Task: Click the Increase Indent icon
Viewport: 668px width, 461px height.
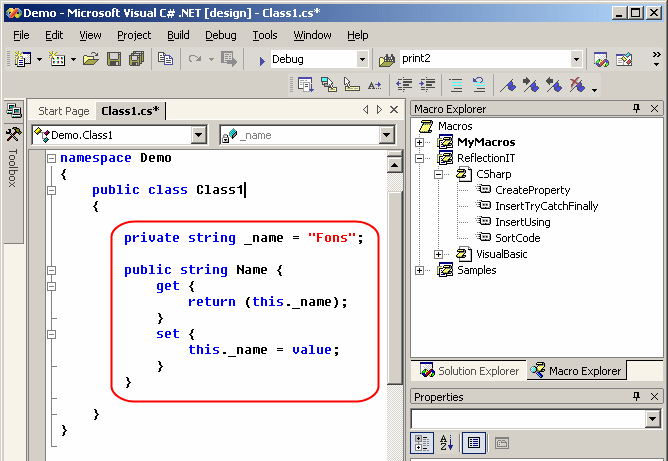Action: point(427,85)
